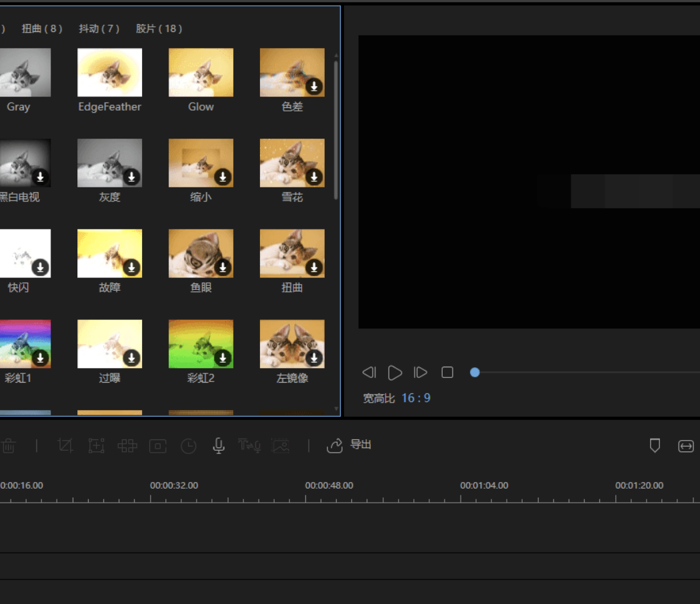Switch to the 抖动 (7) tab
The image size is (700, 604).
coord(99,29)
